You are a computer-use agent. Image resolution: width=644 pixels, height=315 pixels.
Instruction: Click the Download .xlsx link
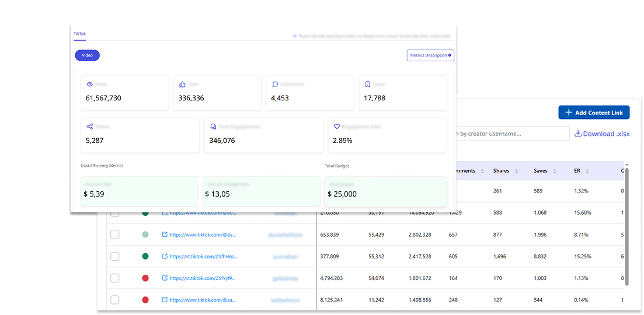tap(602, 134)
